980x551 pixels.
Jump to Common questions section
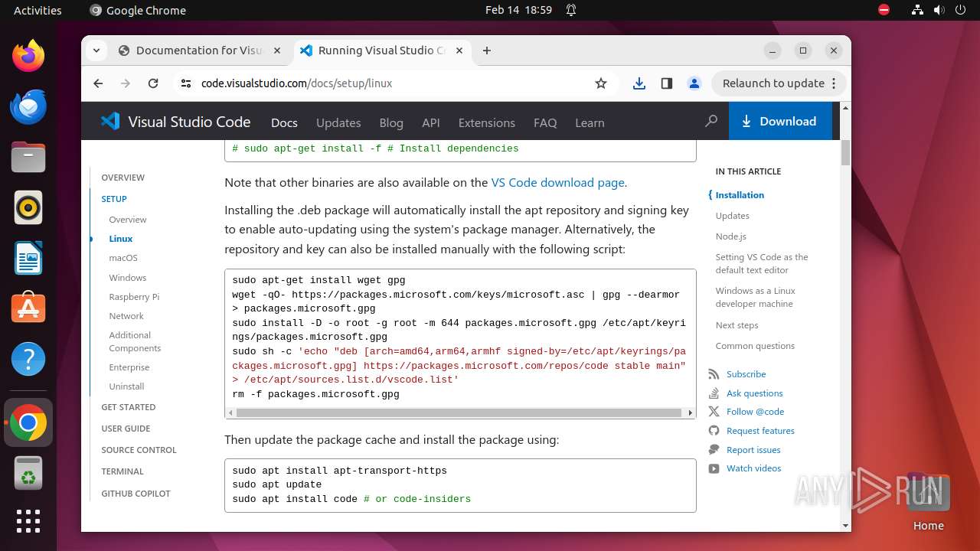pos(755,346)
